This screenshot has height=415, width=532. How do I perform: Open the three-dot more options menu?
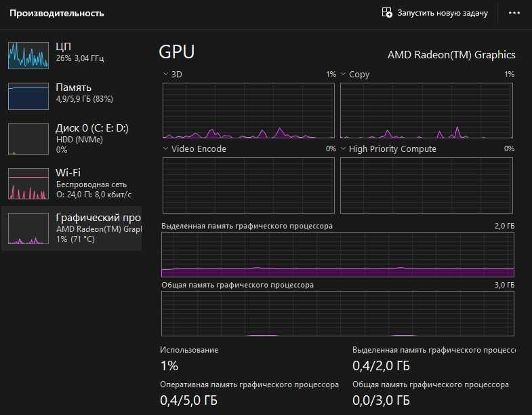pyautogui.click(x=508, y=13)
